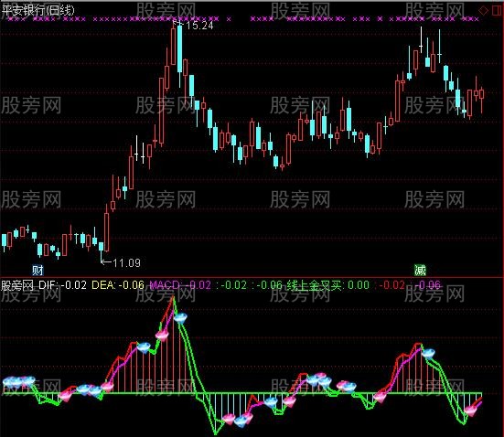The height and width of the screenshot is (437, 504).
Task: Click the 11.09 low price label
Action: coord(126,263)
